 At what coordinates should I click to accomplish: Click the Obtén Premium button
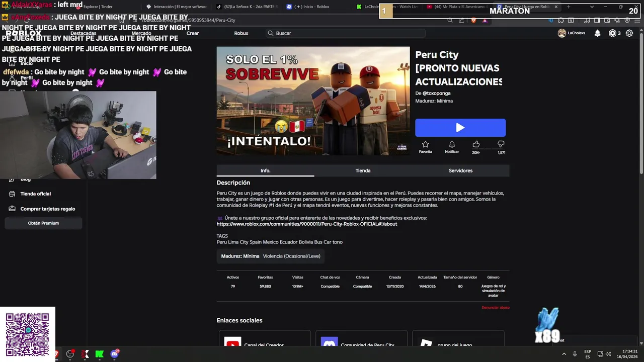pyautogui.click(x=43, y=223)
